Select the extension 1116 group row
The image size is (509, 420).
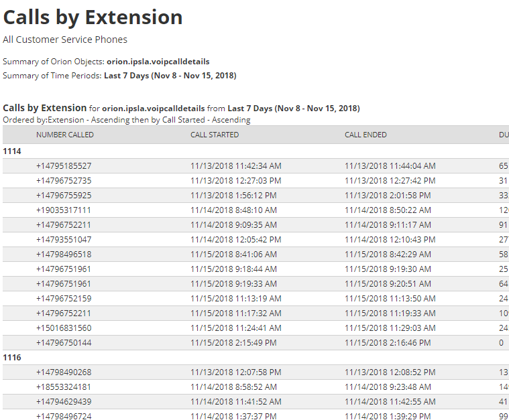pos(256,358)
